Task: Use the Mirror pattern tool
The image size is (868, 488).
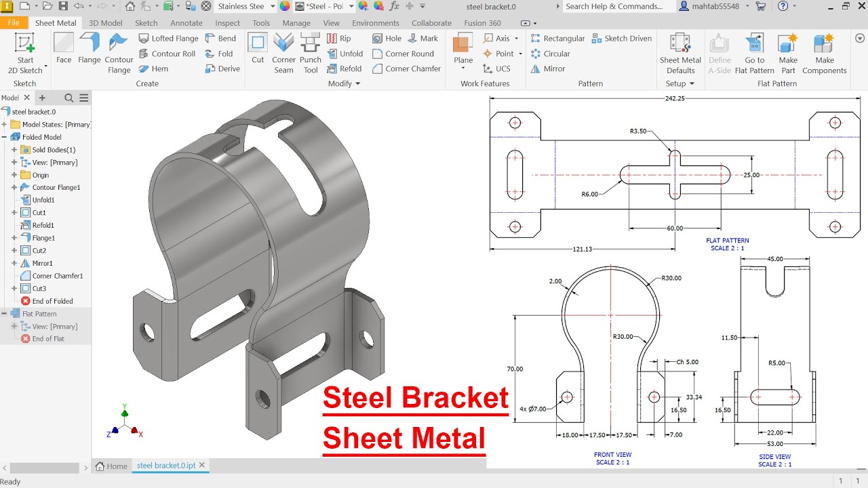Action: tap(548, 68)
